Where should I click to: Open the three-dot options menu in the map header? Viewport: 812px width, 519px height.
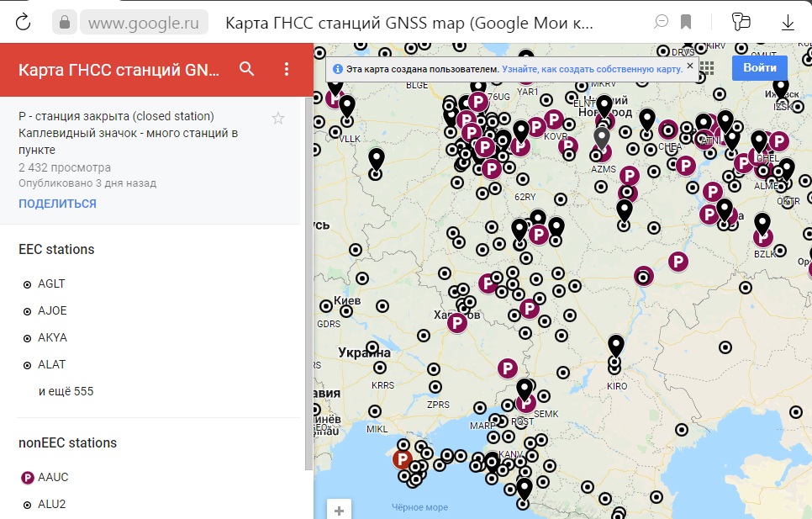[x=287, y=69]
